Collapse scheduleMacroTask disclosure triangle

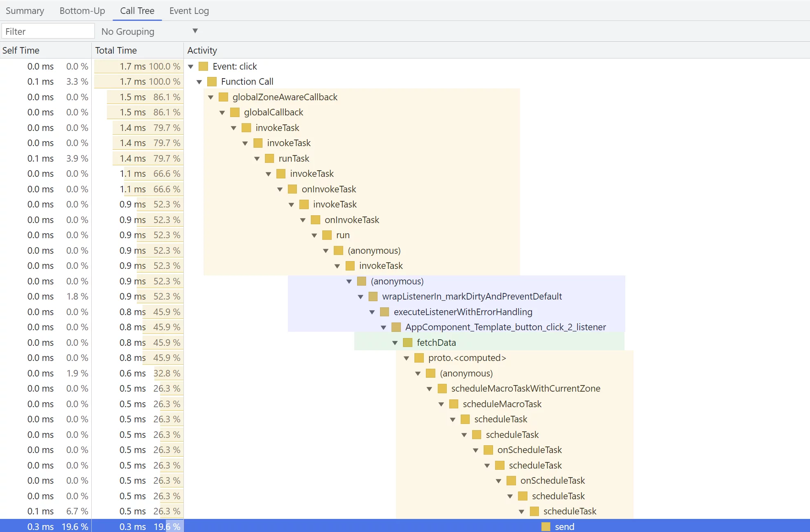tap(441, 404)
